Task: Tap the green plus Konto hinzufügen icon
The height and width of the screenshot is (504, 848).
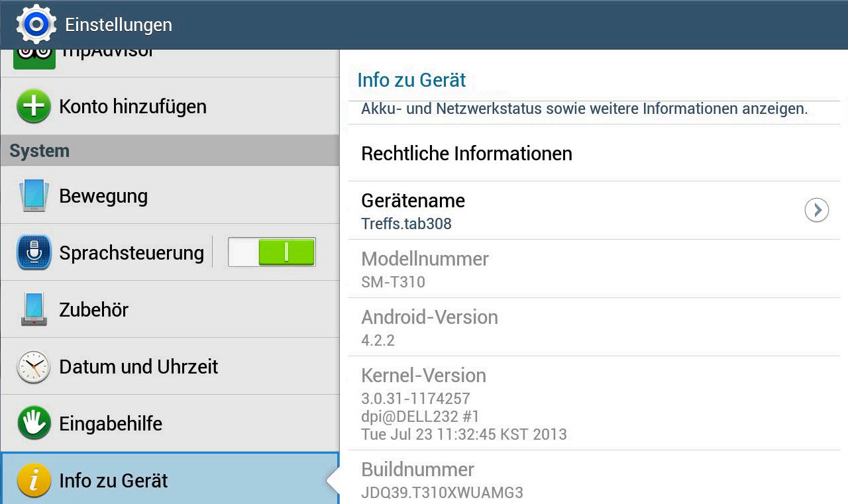Action: pyautogui.click(x=34, y=106)
